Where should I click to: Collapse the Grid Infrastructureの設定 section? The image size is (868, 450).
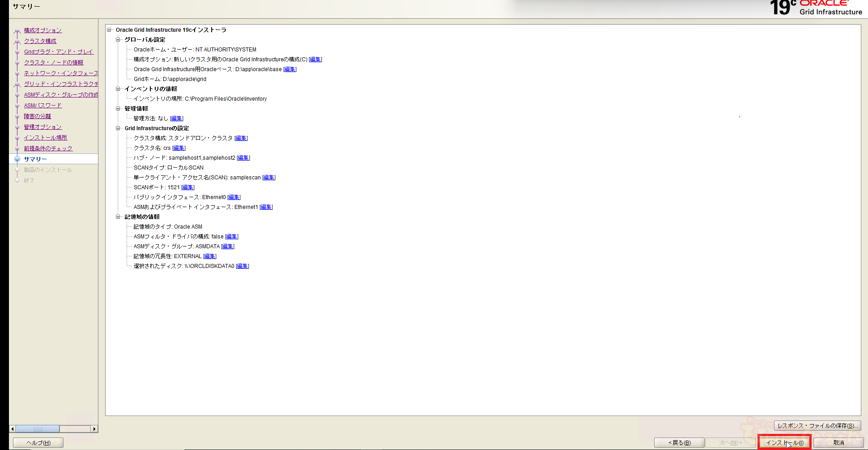click(118, 128)
